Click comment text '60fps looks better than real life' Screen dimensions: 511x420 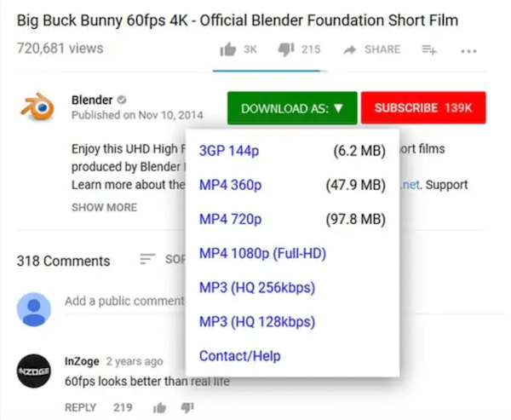click(147, 381)
